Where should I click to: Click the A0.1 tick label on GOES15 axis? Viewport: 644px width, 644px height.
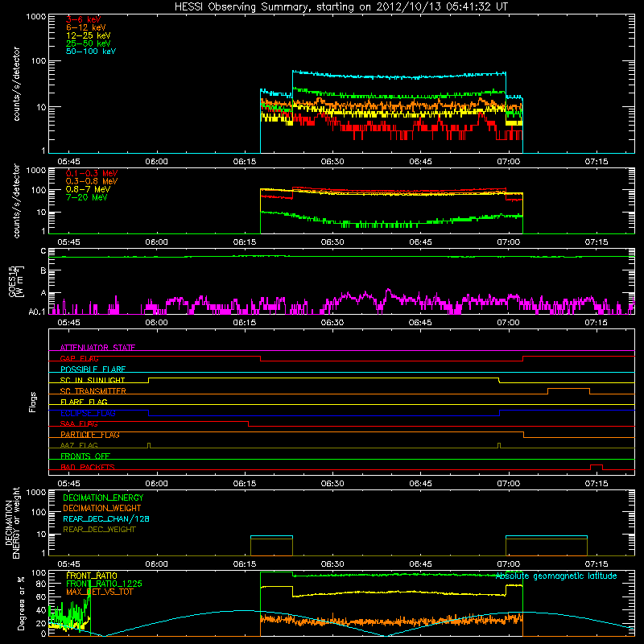point(37,312)
